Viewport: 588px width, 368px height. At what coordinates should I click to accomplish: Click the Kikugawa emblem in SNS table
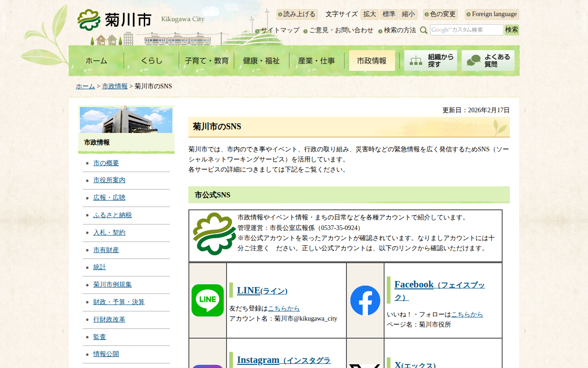(x=214, y=234)
